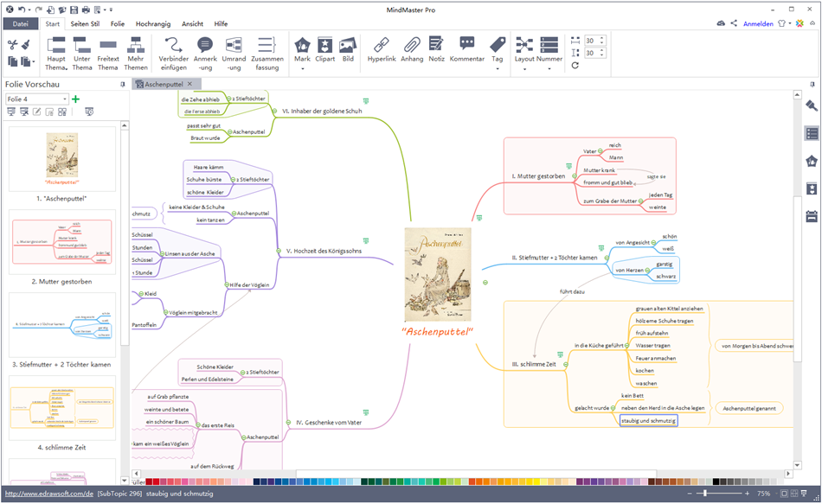Viewport: 822px width, 504px height.
Task: Switch to the Folie tab
Action: (118, 23)
